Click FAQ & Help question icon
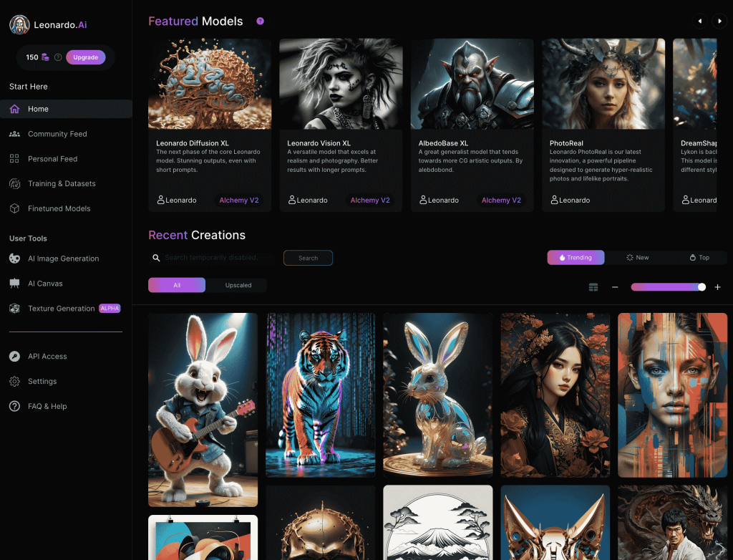733x560 pixels. [x=14, y=406]
